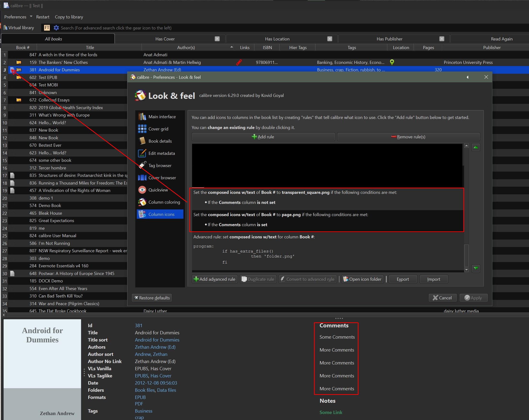Click location pin in Bankers' New Clothes row
This screenshot has height=420, width=529.
click(x=392, y=62)
